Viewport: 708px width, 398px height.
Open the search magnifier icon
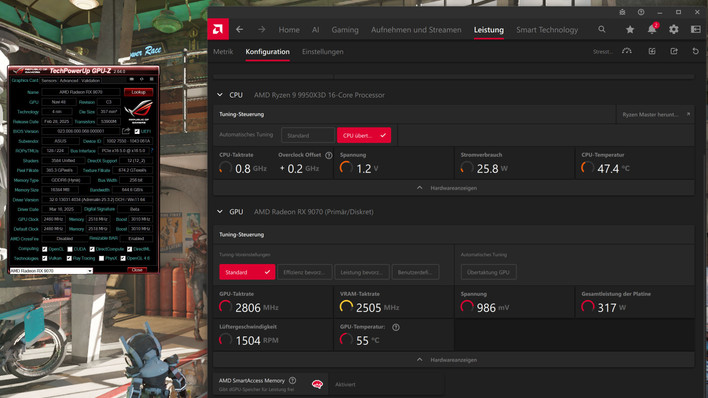pyautogui.click(x=602, y=29)
